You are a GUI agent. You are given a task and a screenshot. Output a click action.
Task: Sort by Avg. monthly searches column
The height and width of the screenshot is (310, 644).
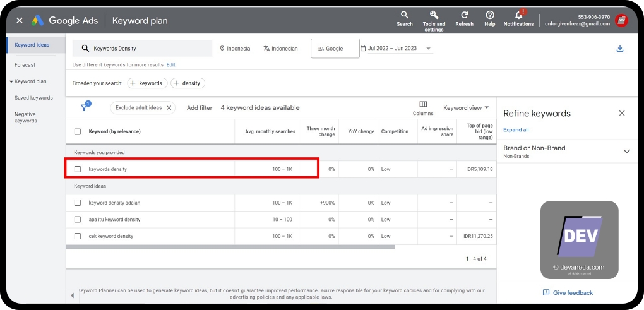click(270, 132)
